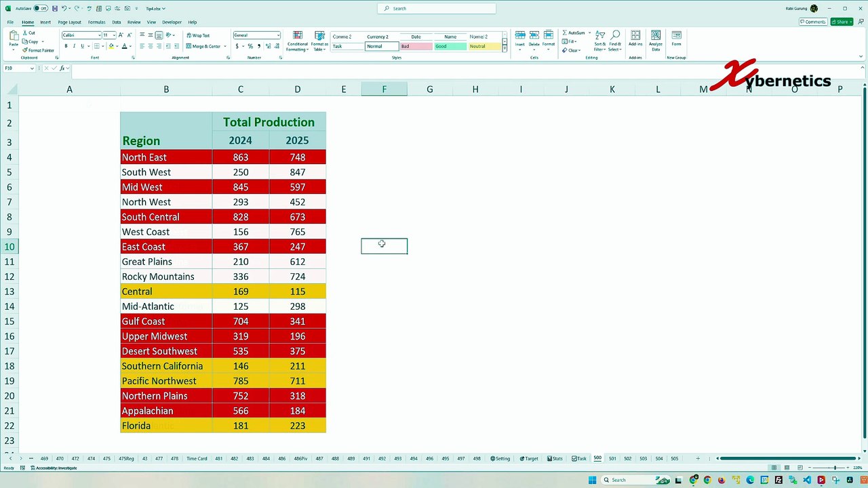868x488 pixels.
Task: Open the Developer ribbon tab
Action: click(172, 22)
